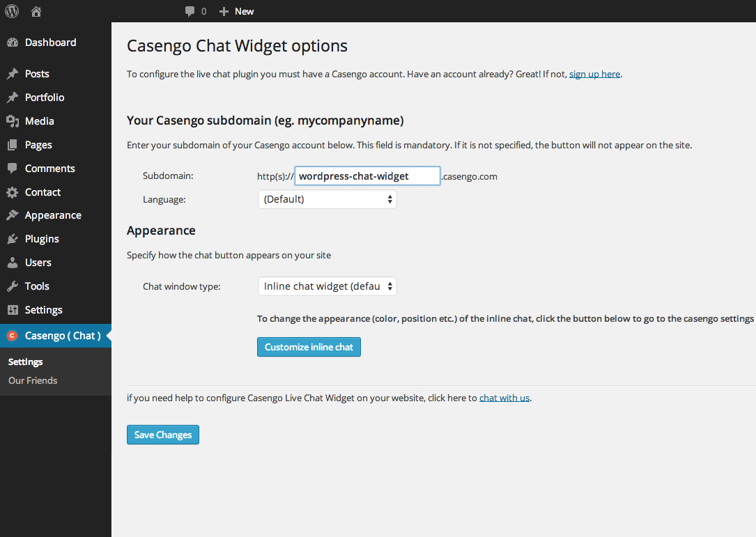The image size is (756, 537).
Task: Click New in the admin bar
Action: [x=244, y=11]
